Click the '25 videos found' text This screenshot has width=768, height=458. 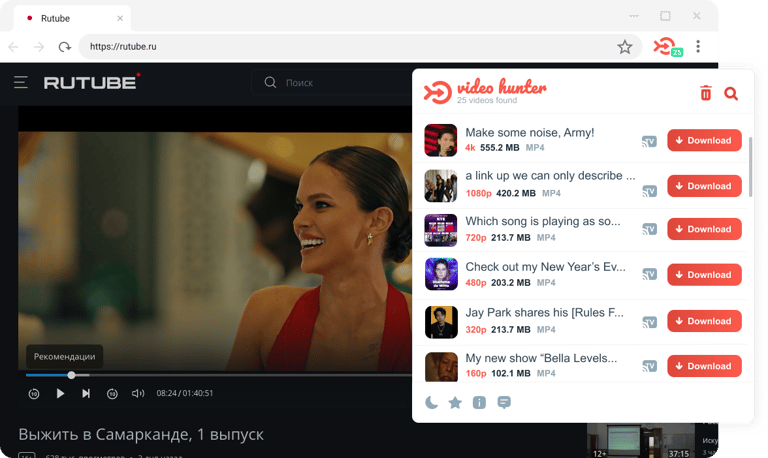tap(487, 100)
